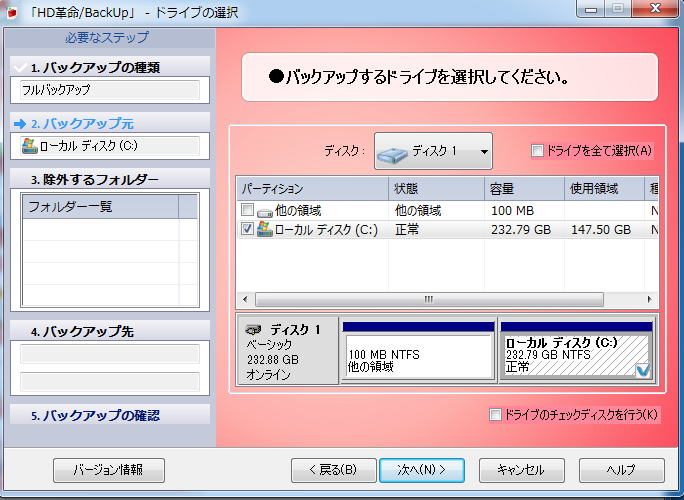Check the 他の領域 partition checkbox

coord(247,211)
